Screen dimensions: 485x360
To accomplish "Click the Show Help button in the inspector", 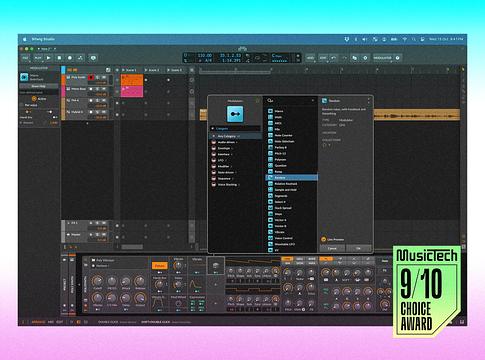I will pyautogui.click(x=38, y=86).
